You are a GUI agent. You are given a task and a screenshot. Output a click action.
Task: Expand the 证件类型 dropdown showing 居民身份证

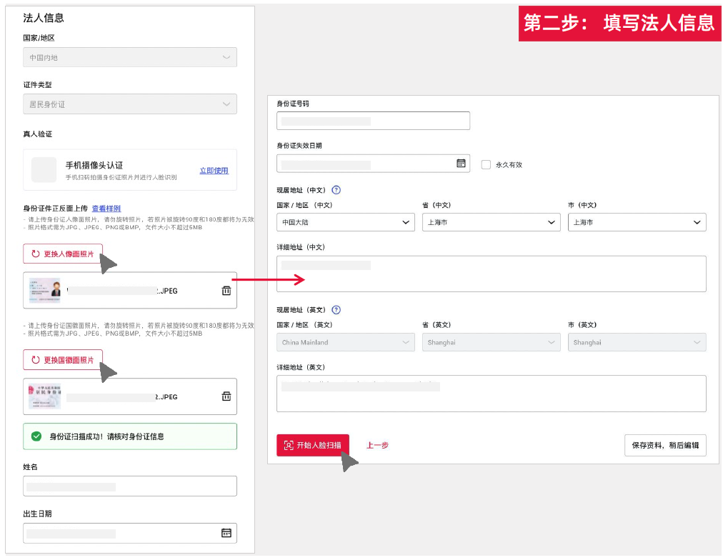tap(129, 104)
